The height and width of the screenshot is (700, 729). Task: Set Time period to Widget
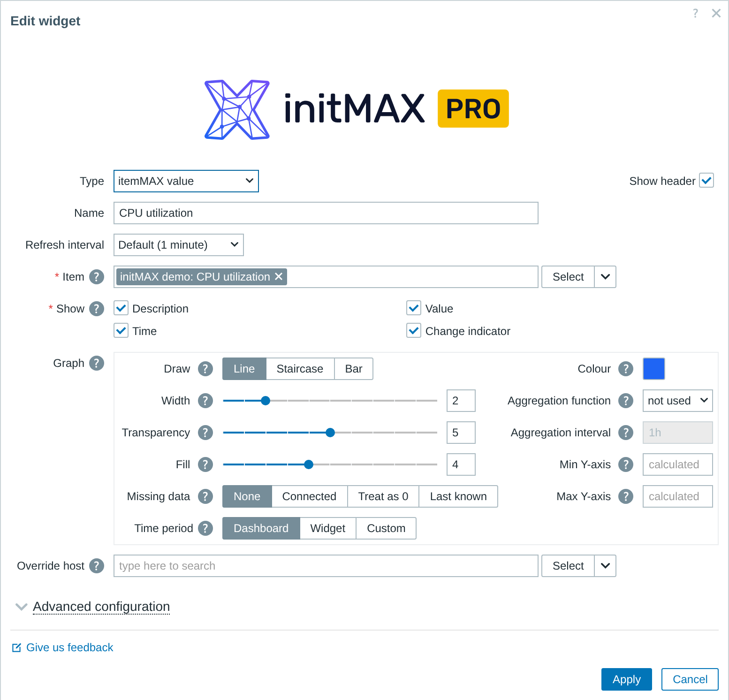328,528
